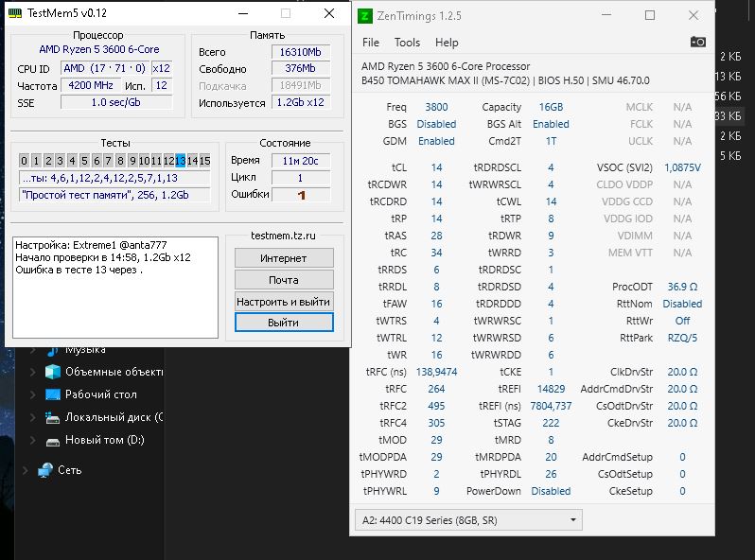Screen dimensions: 755x560
Task: Open the A2 memory module dropdown
Action: tap(468, 520)
